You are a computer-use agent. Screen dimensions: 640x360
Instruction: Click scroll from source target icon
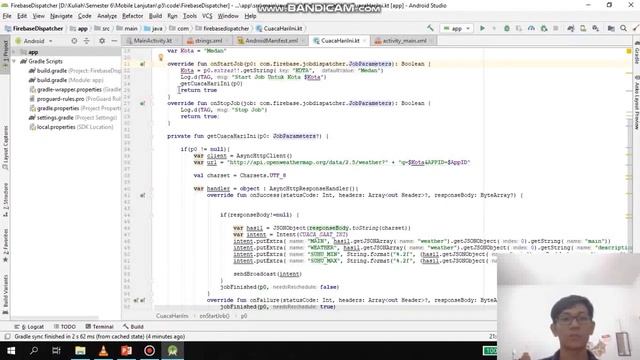click(x=74, y=41)
